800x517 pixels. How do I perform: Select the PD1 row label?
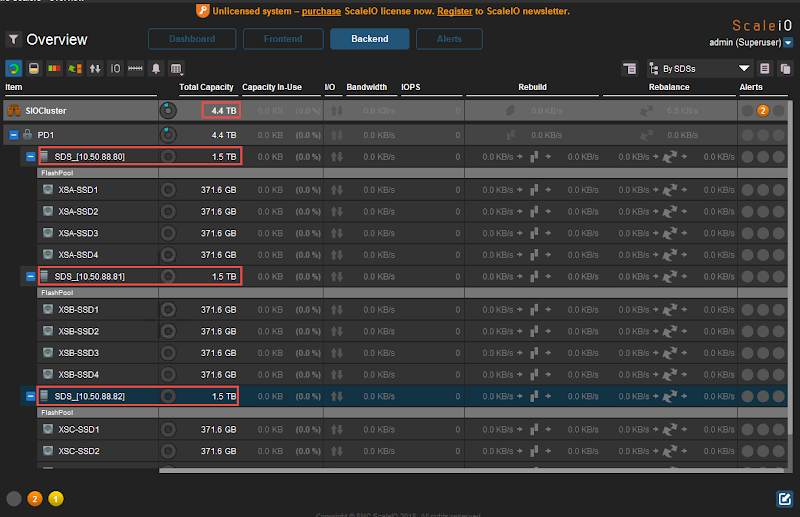click(x=45, y=135)
